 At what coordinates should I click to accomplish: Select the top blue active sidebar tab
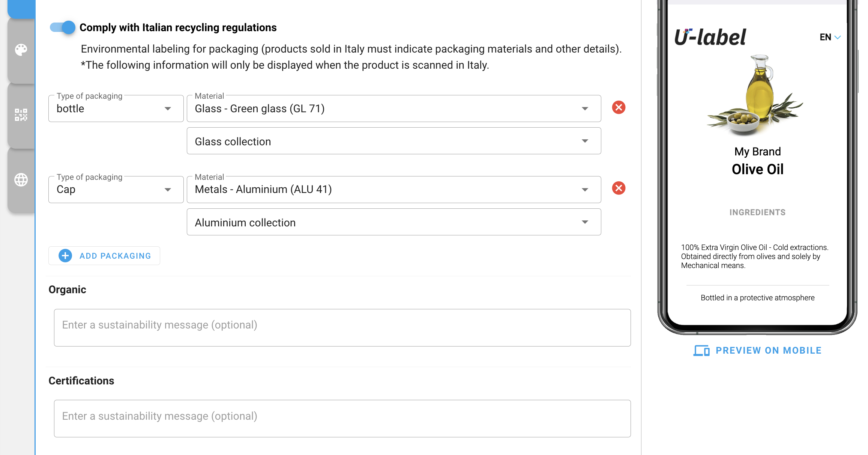coord(21,8)
